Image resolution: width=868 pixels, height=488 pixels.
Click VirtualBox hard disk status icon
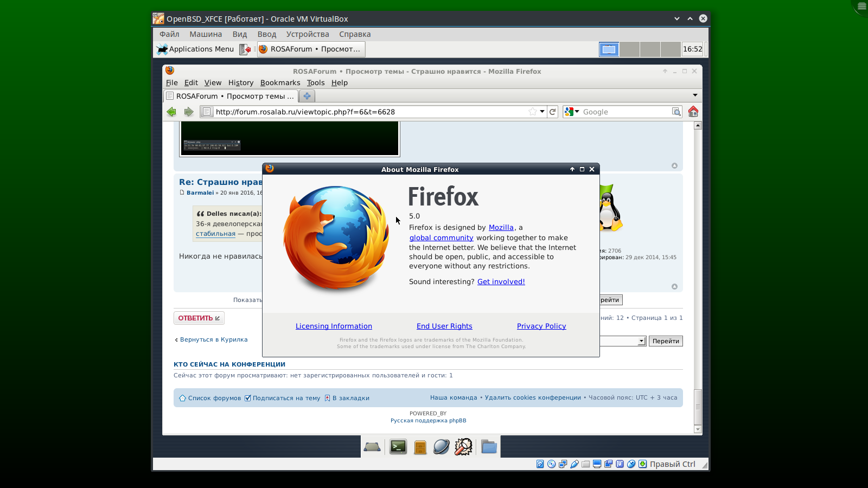point(540,464)
